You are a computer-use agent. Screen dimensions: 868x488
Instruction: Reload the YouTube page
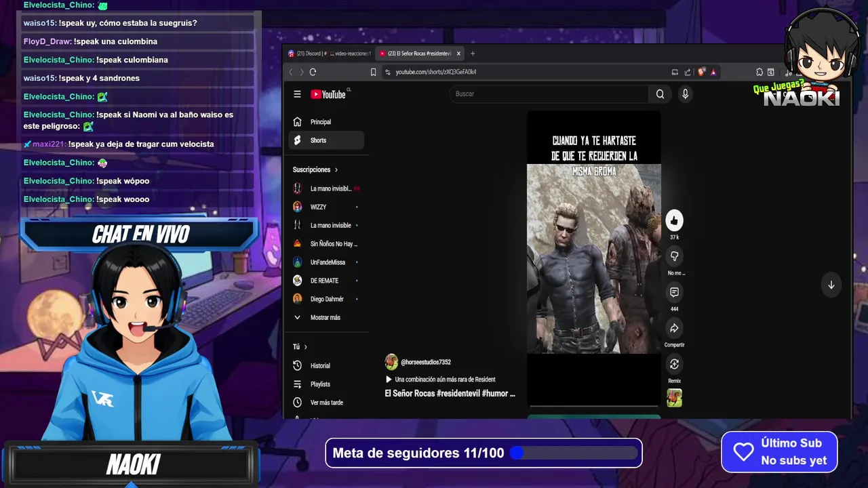313,72
